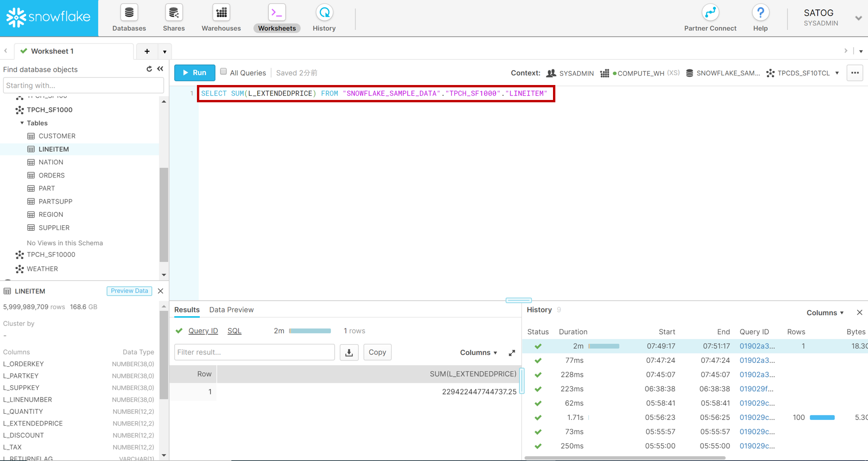Copy the query results

[x=378, y=352]
